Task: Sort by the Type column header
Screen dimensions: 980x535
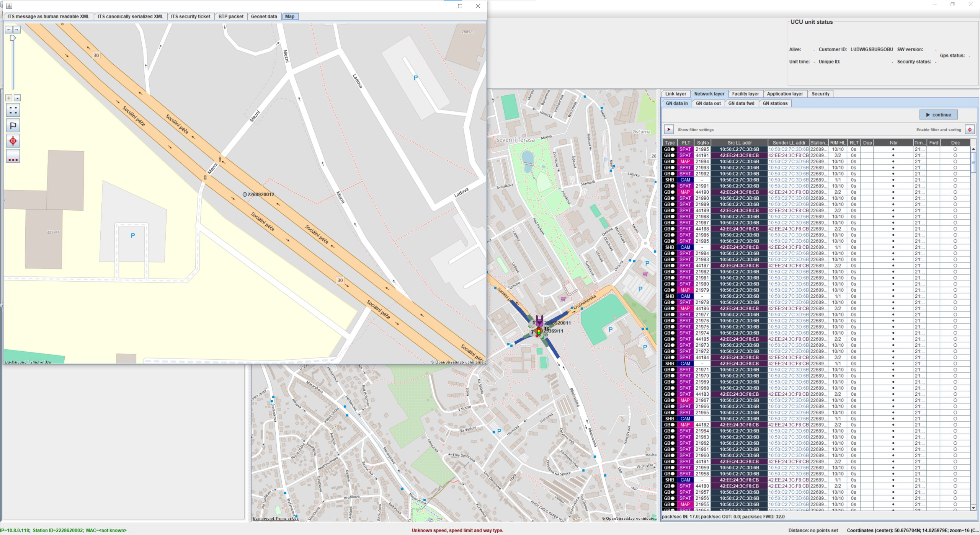Action: (x=670, y=143)
